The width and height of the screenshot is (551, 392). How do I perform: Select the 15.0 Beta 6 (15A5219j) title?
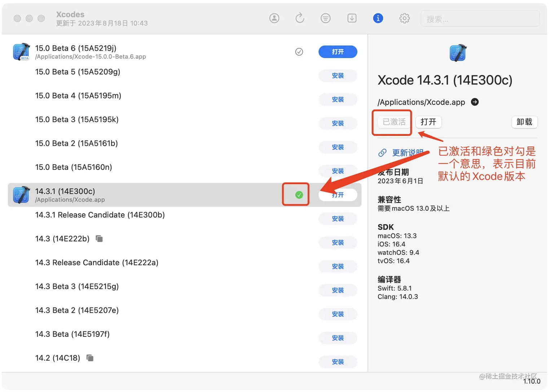[76, 48]
